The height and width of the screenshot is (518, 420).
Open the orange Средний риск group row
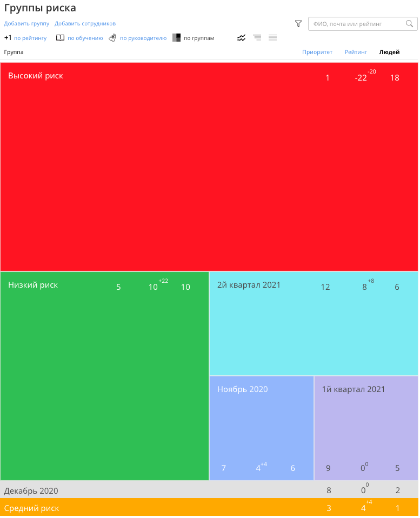click(209, 508)
